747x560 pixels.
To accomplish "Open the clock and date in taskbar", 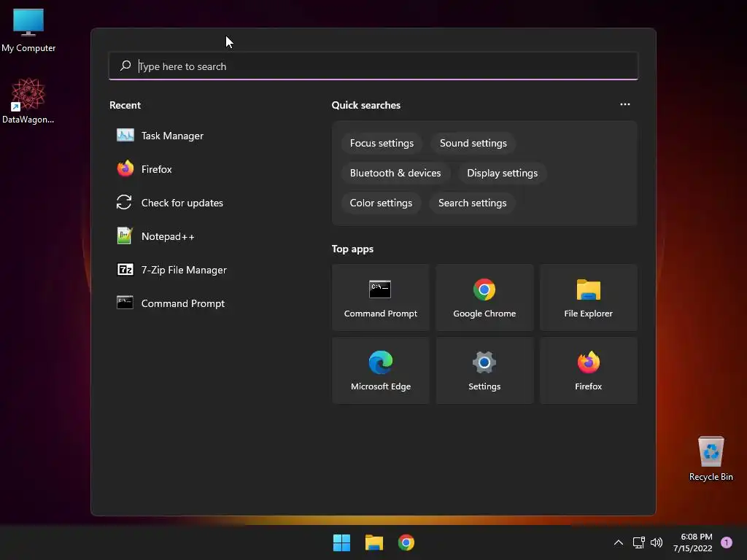I will coord(693,542).
